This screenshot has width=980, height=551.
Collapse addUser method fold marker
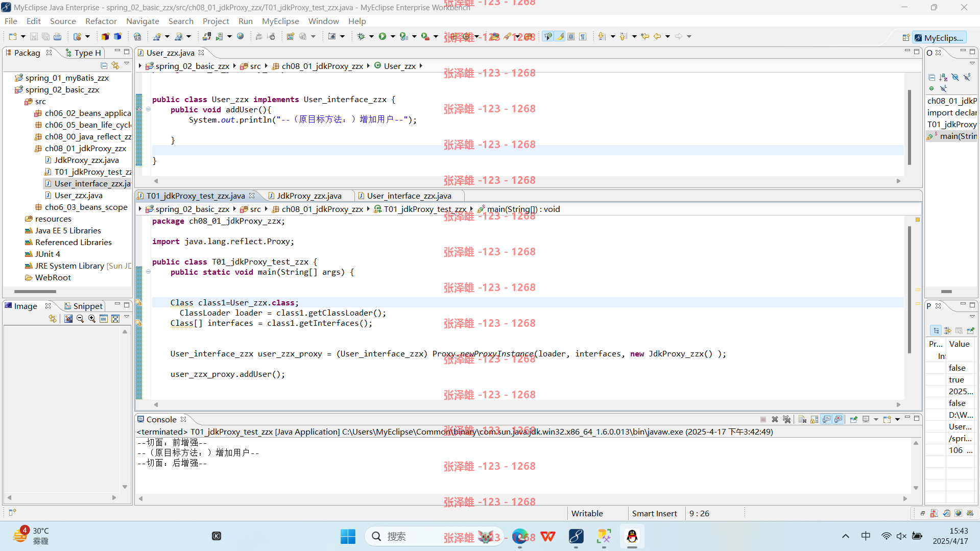click(148, 109)
